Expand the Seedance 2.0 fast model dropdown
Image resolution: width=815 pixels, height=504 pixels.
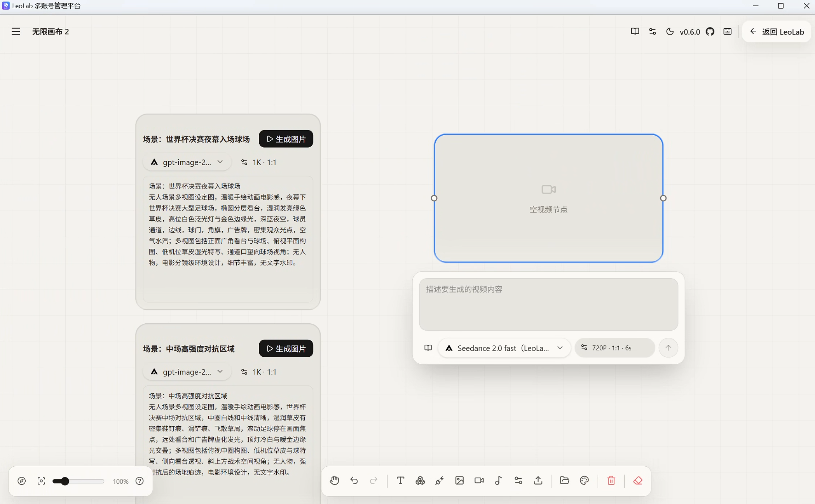[x=504, y=348]
